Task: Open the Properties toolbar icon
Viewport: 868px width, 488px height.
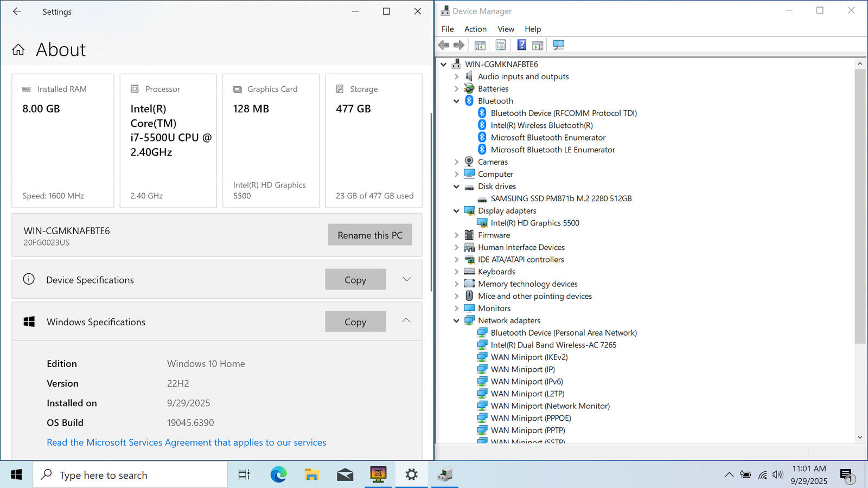Action: (500, 45)
